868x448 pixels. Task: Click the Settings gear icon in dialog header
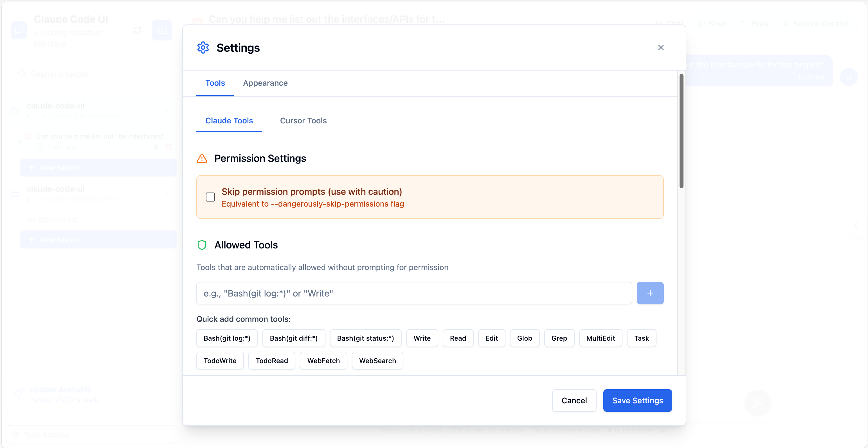(x=203, y=47)
